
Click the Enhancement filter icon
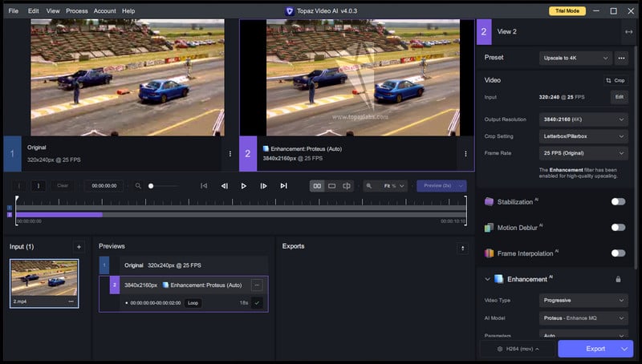pos(498,279)
